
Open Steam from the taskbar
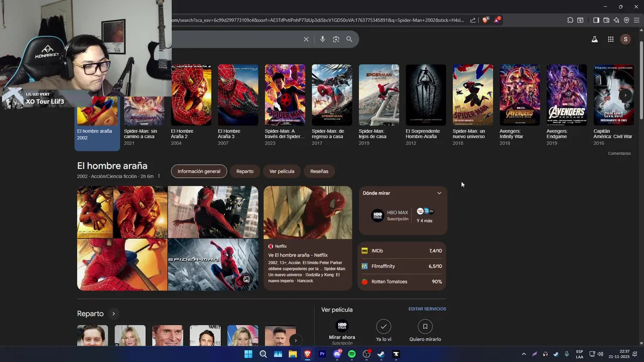pyautogui.click(x=381, y=354)
